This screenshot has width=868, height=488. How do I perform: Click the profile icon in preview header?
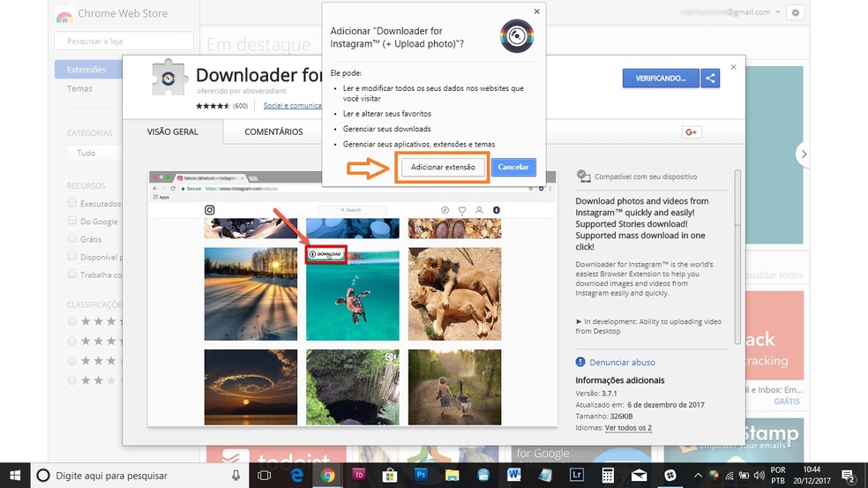(x=479, y=210)
